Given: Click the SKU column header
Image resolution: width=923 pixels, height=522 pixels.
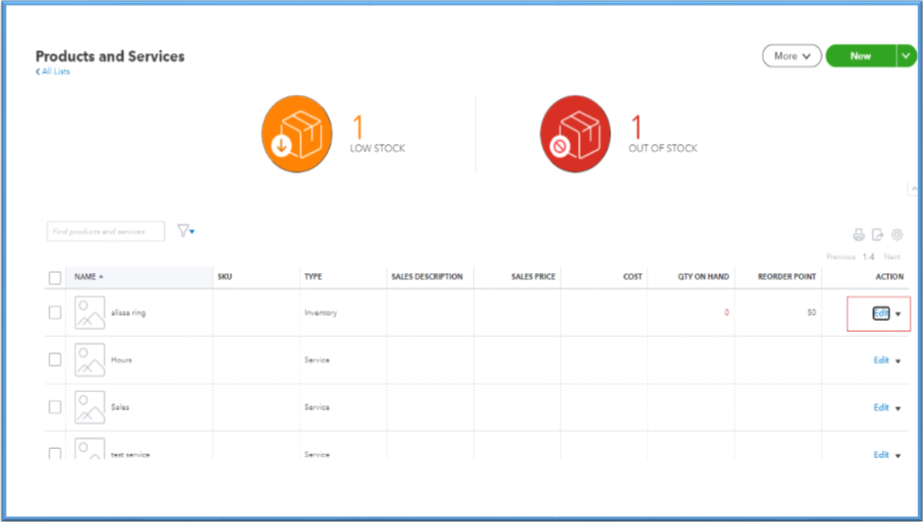Looking at the screenshot, I should (x=224, y=277).
